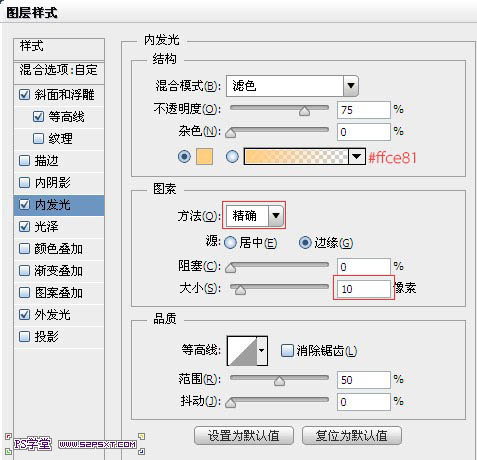
Task: Check the 内阴影 style checkbox
Action: coord(24,182)
